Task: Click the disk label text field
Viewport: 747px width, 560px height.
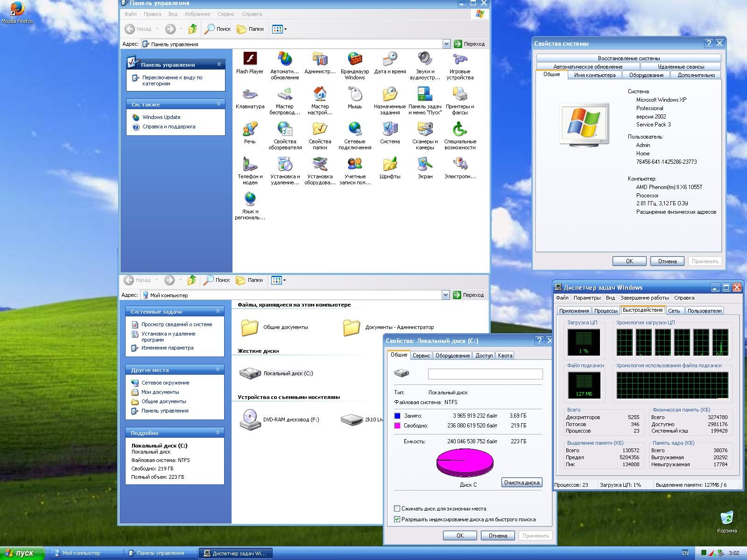Action: (x=485, y=374)
